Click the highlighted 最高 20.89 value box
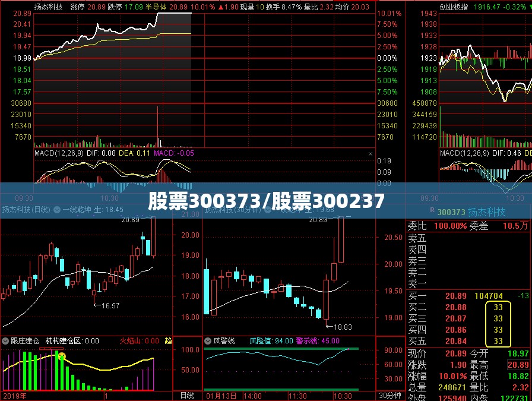 tap(518, 365)
